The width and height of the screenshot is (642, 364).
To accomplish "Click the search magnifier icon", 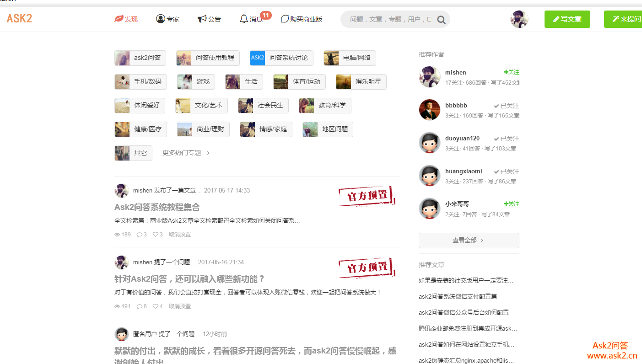I will 441,20.
